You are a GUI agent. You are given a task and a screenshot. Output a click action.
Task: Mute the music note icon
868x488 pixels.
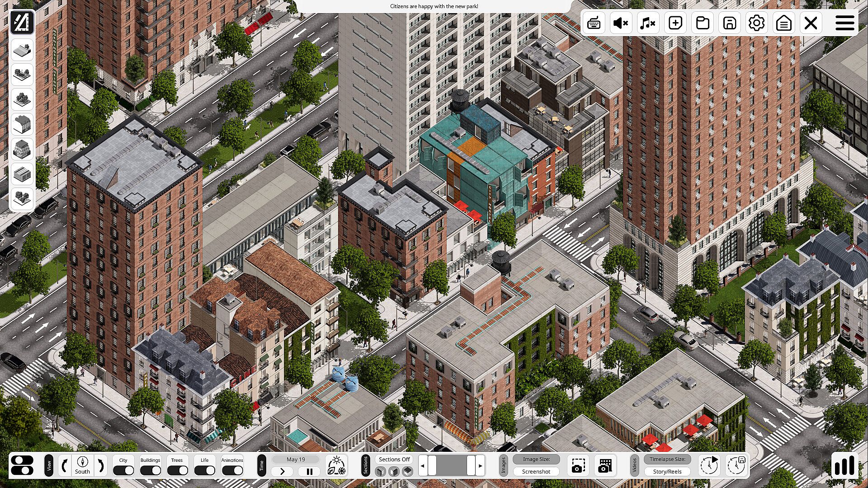click(647, 23)
